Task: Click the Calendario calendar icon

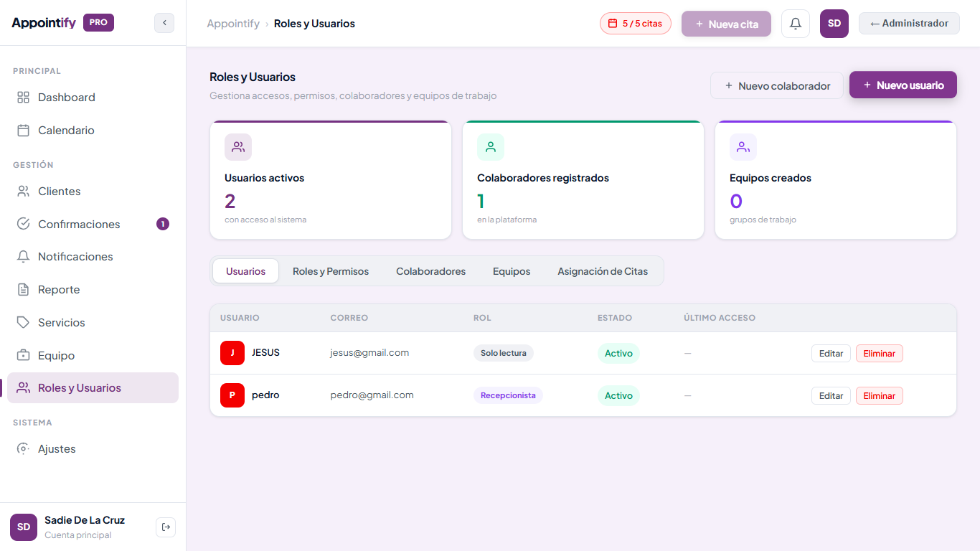Action: click(x=24, y=130)
